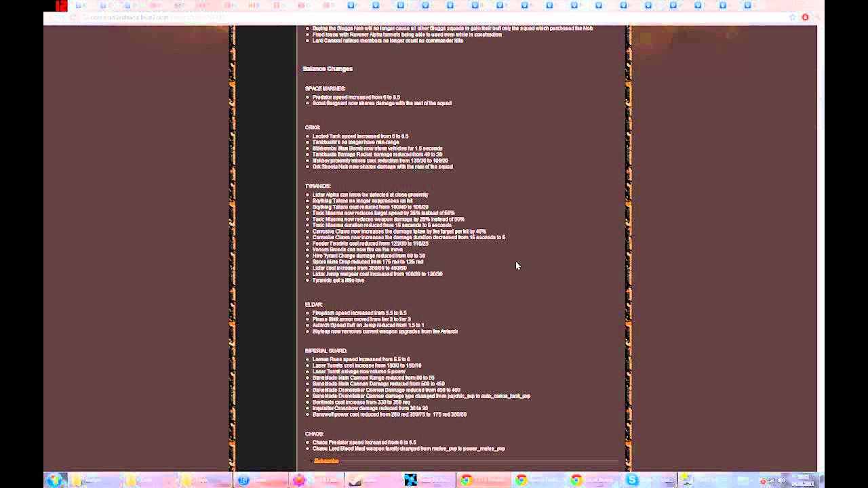Click the "Inquisitor Crossbow damage reduced" line
868x488 pixels.
pos(370,408)
